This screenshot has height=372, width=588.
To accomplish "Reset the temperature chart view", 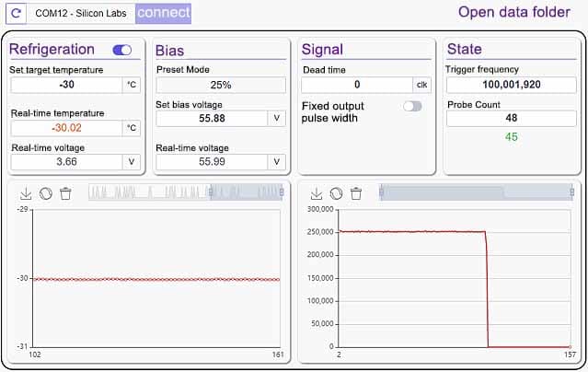I will click(x=46, y=193).
